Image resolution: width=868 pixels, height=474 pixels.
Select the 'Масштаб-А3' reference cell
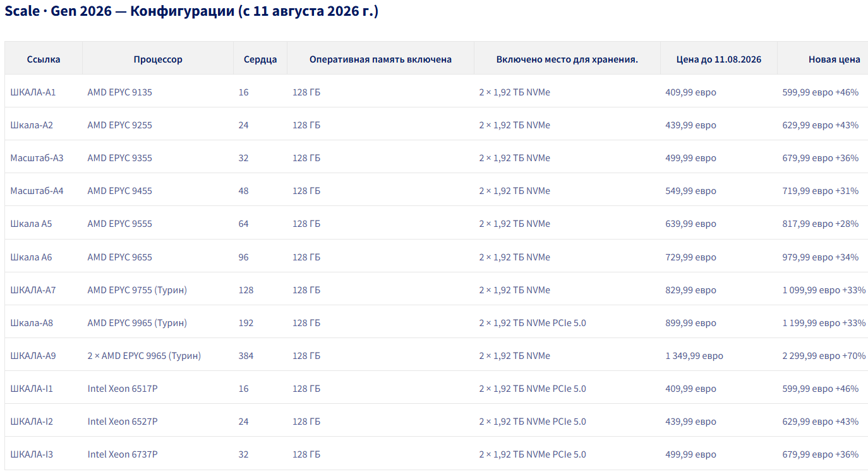37,158
